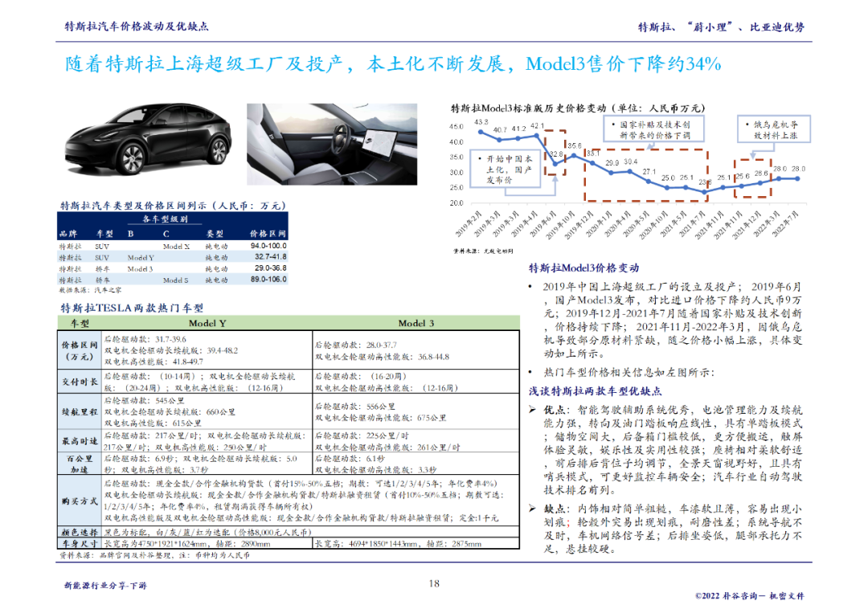
Task: Click header text 特斯拉、"蔚小理"、比亚迪优势
Action: click(x=721, y=27)
